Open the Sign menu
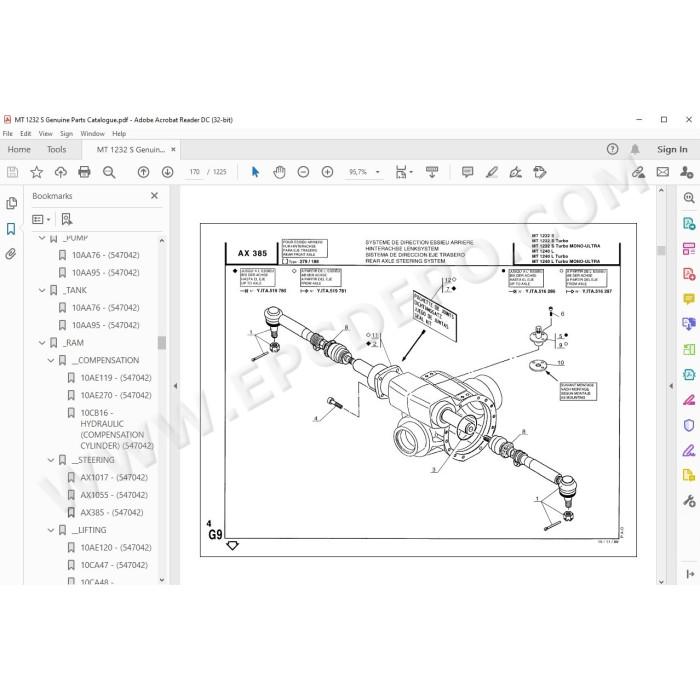The width and height of the screenshot is (700, 700). coord(67,133)
